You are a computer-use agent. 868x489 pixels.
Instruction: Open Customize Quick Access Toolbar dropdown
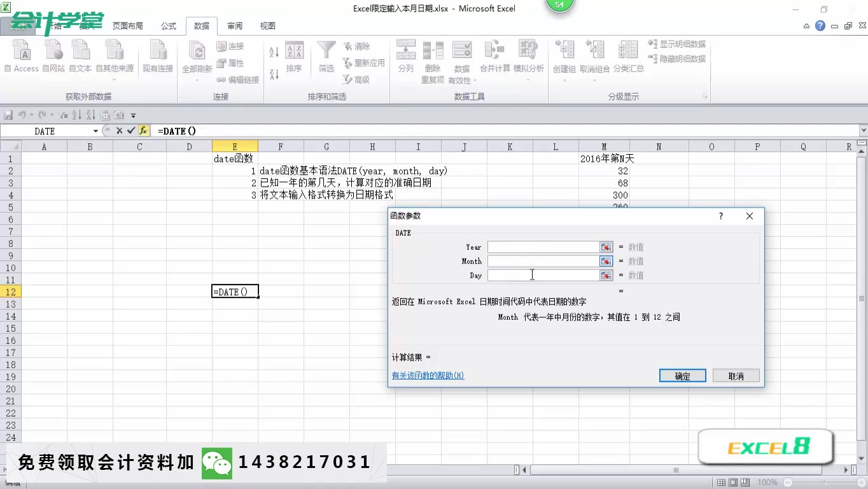point(133,116)
